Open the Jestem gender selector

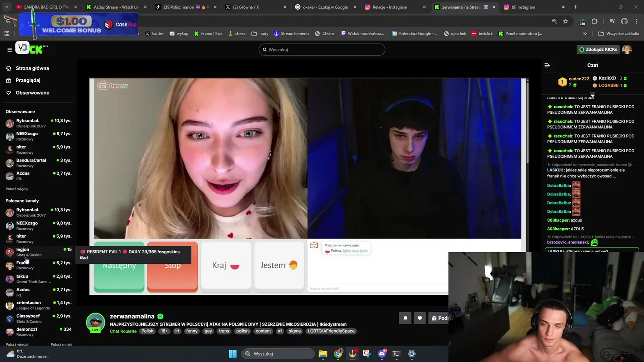[x=279, y=265]
